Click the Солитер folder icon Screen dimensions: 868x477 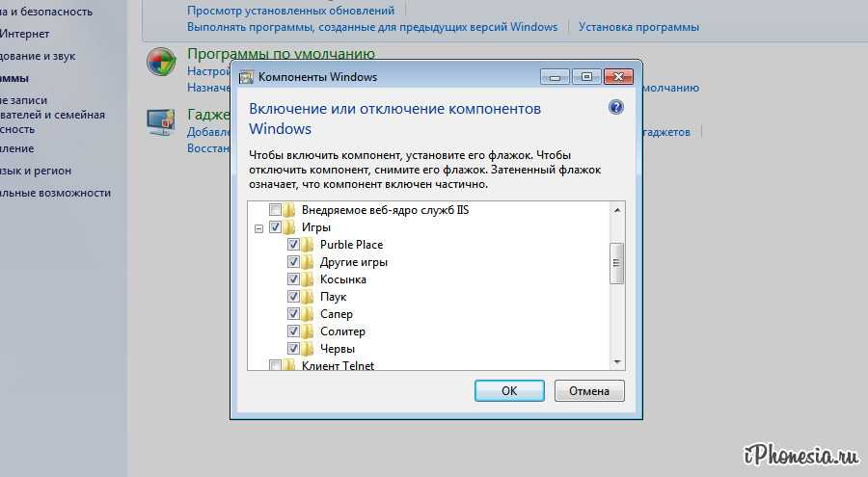tap(308, 331)
